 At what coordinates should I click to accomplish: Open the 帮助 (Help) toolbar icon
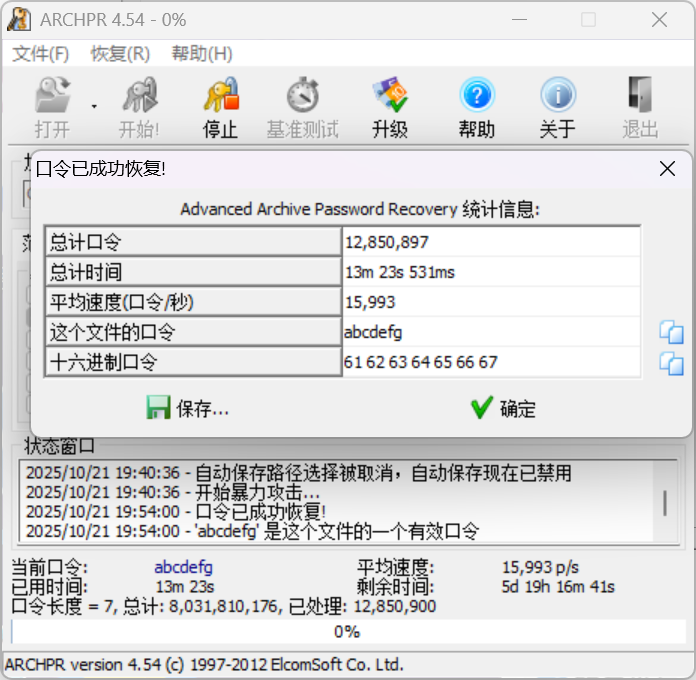(477, 95)
